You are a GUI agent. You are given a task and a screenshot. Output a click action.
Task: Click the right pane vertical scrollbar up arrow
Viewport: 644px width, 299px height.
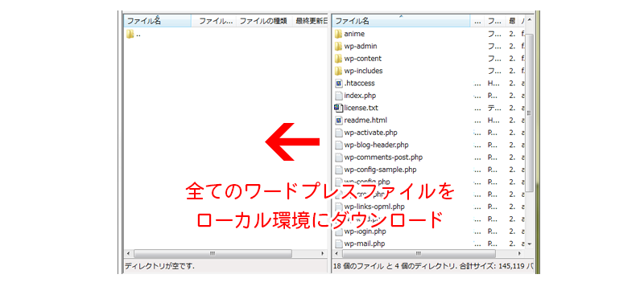pos(530,20)
